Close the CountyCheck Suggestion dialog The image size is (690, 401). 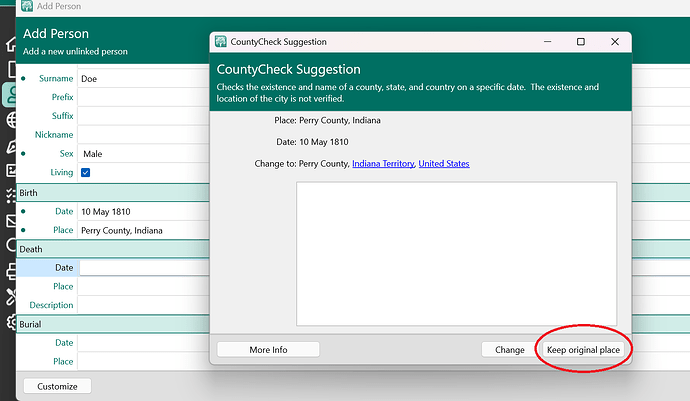click(x=615, y=42)
